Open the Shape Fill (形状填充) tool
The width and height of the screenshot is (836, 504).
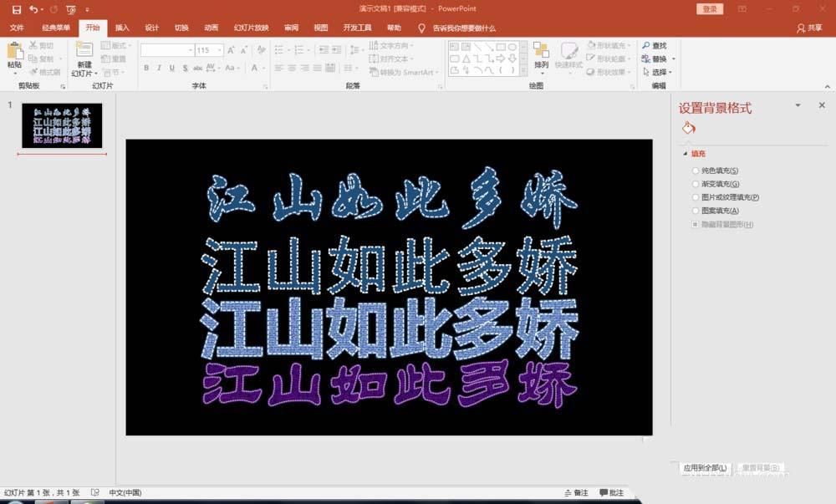click(606, 46)
